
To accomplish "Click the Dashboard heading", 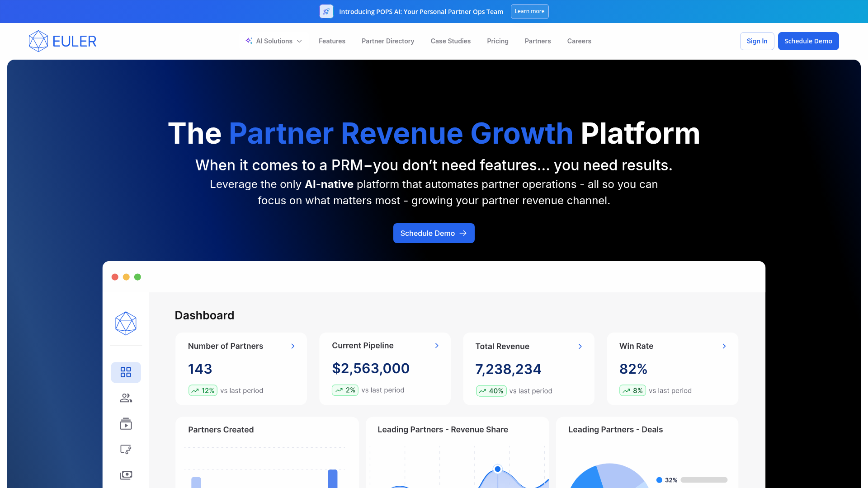I will (204, 315).
